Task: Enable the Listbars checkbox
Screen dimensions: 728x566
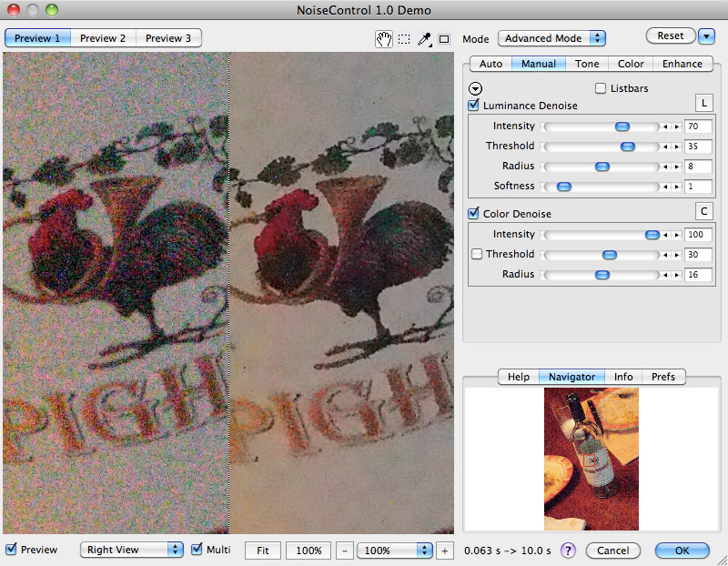Action: 601,88
